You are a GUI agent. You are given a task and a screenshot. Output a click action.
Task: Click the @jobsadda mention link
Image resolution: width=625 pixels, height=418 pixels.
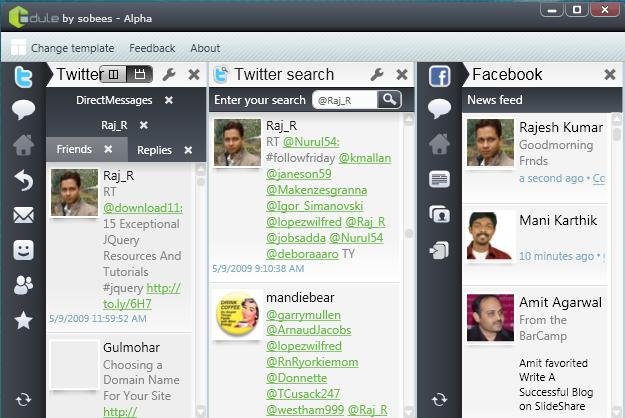coord(296,238)
